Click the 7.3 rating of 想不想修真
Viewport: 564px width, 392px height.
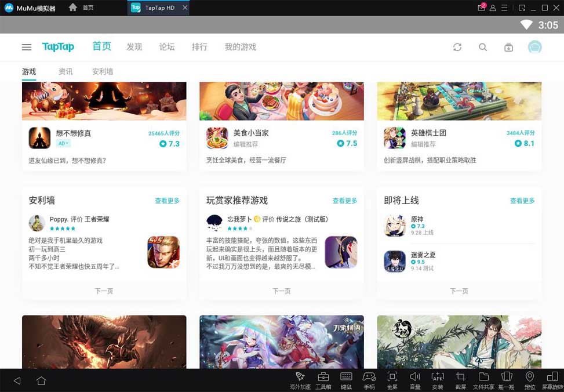(x=169, y=144)
